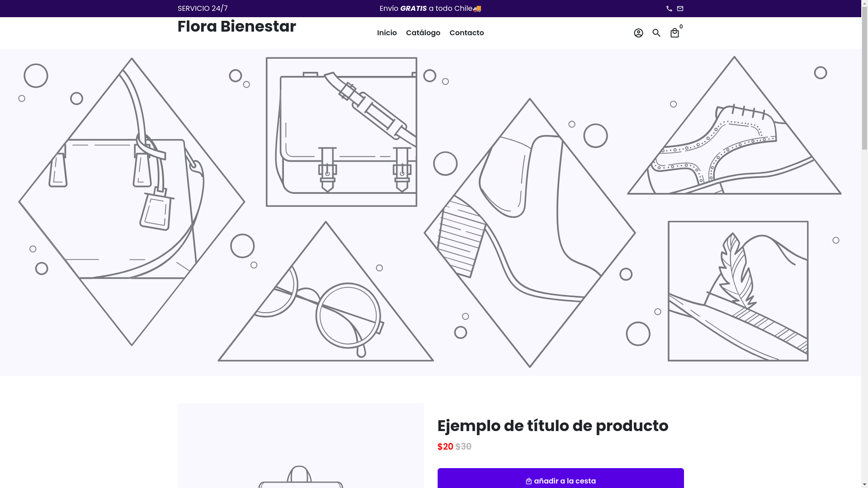Image resolution: width=868 pixels, height=488 pixels.
Task: Click the product image placeholder
Action: coord(301,446)
